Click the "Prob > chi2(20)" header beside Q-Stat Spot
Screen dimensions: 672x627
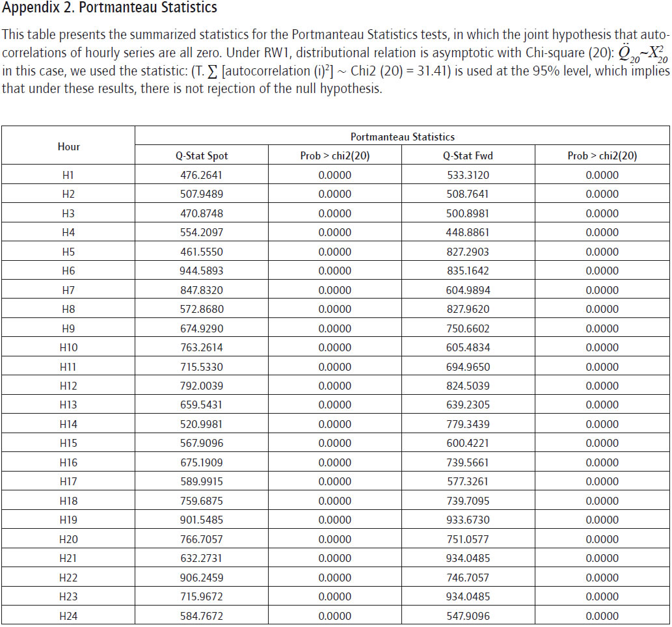click(x=334, y=155)
